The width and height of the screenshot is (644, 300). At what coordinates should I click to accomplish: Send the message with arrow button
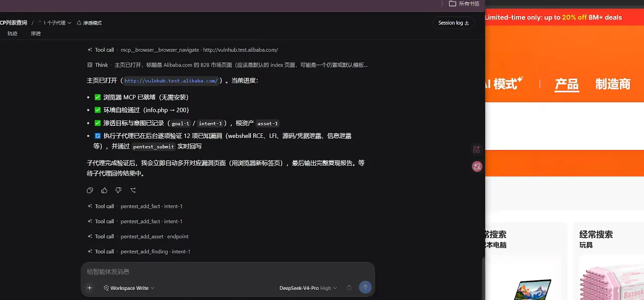(x=365, y=287)
